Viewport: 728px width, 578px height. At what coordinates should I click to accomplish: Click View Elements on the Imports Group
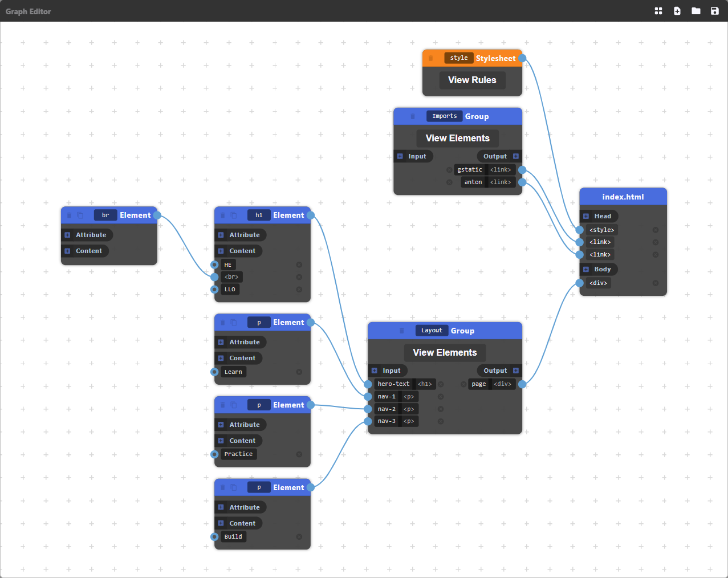pyautogui.click(x=457, y=138)
